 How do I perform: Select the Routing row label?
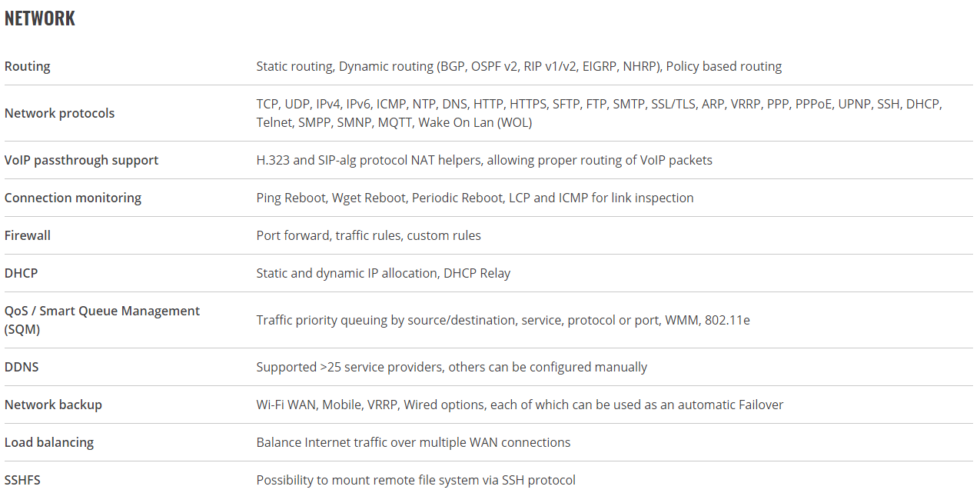28,66
